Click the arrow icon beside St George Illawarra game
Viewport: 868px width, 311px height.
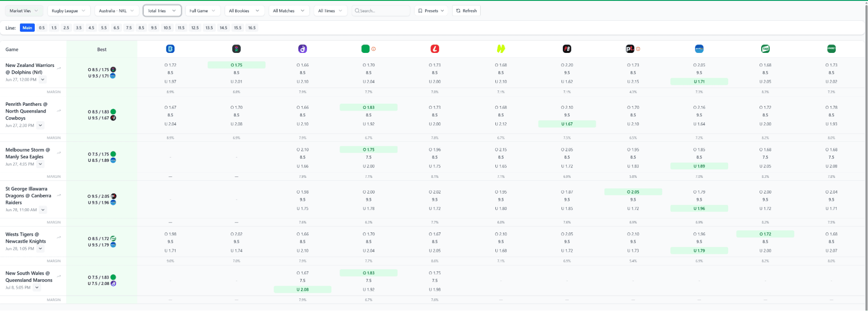pos(59,195)
